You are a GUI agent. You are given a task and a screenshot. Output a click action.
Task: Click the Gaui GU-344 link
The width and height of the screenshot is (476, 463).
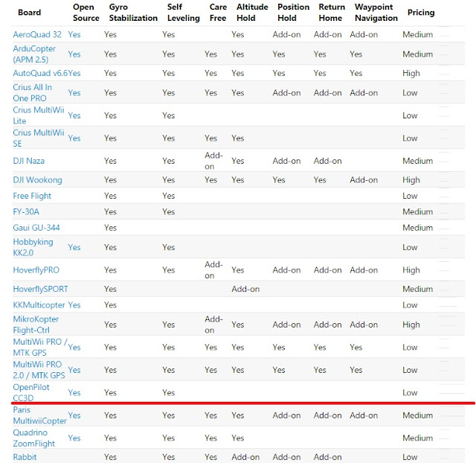(36, 228)
